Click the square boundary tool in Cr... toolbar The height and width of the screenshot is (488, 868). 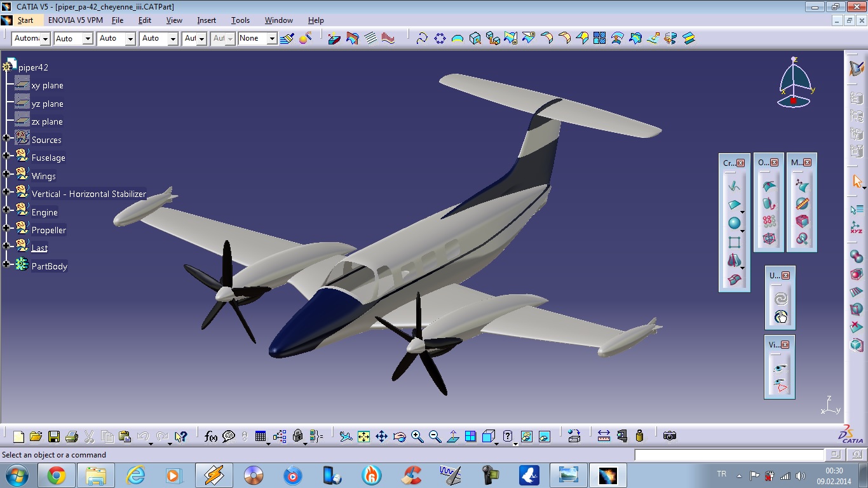(x=735, y=242)
